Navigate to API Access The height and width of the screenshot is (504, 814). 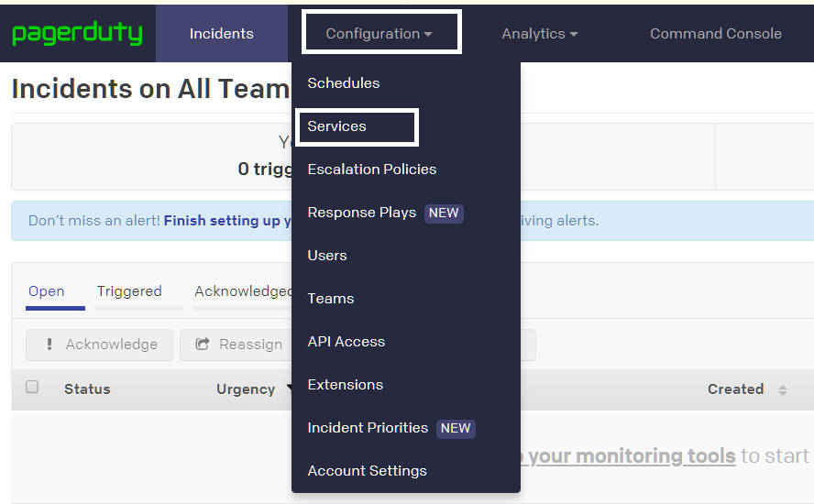coord(346,342)
